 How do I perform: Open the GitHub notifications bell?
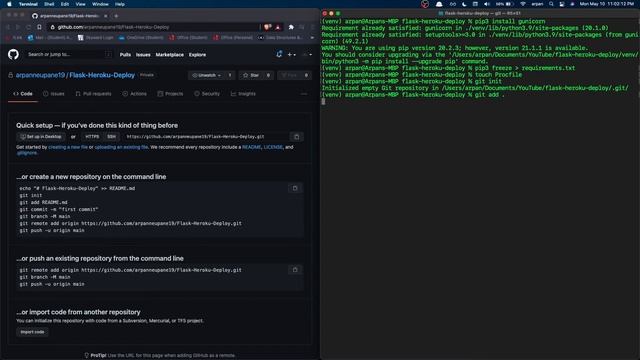pos(279,54)
